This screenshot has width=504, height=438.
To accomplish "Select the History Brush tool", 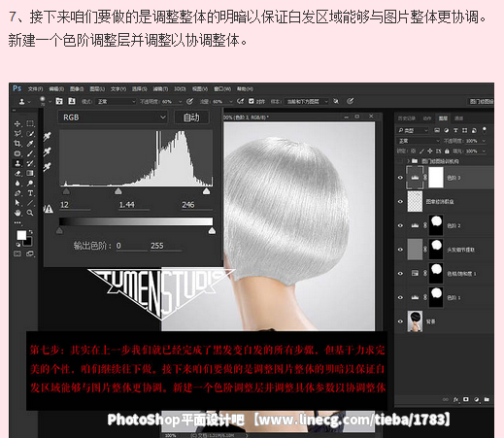I will click(x=30, y=163).
